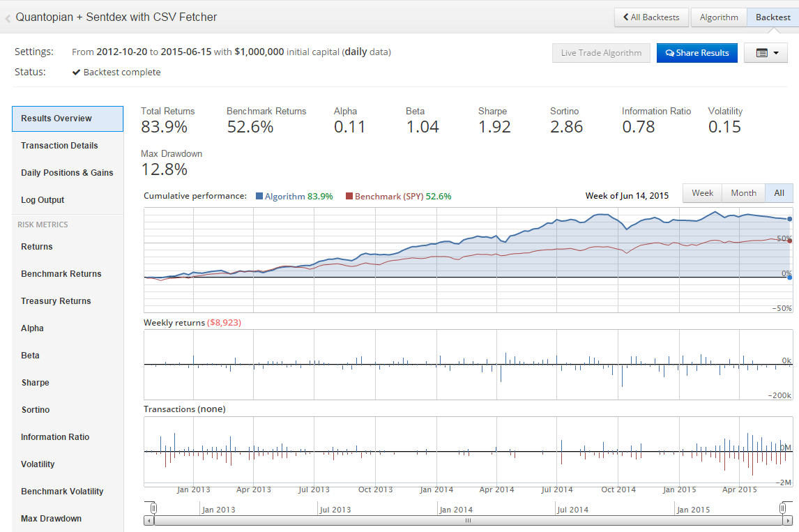This screenshot has height=532, width=799.
Task: Set chart range to Week
Action: (702, 193)
